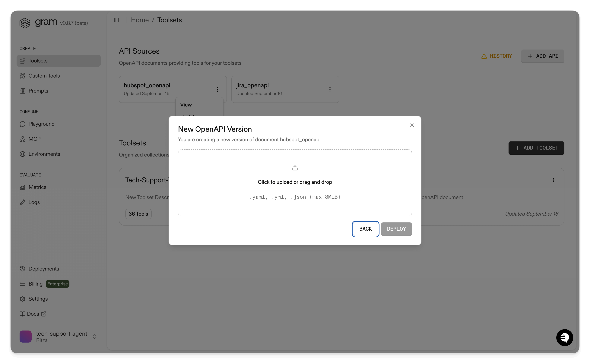Expand the tech-support-agent workspace switcher

(x=95, y=336)
